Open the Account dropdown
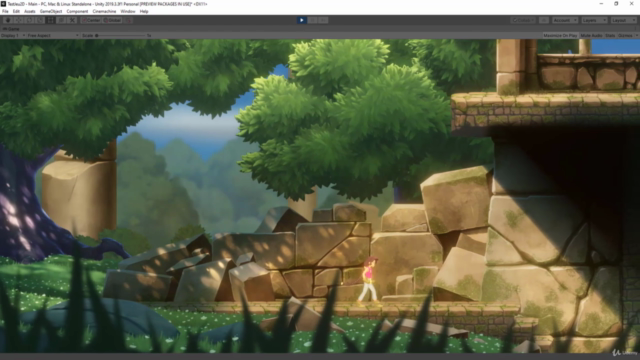This screenshot has height=360, width=640. click(564, 20)
